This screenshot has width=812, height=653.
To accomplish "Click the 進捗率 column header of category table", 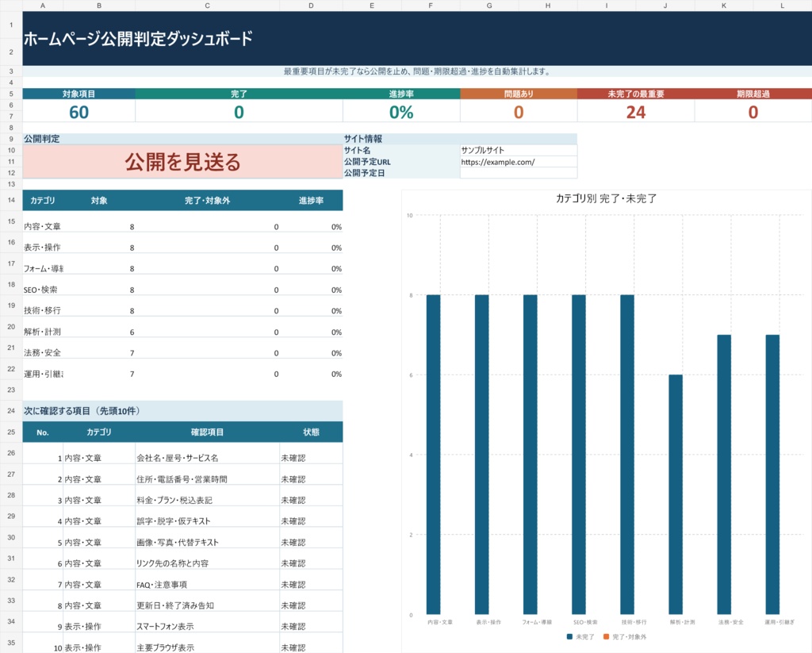I will 311,201.
